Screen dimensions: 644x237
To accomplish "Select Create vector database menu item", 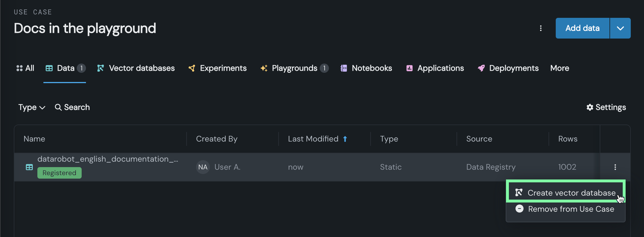I will [x=571, y=193].
